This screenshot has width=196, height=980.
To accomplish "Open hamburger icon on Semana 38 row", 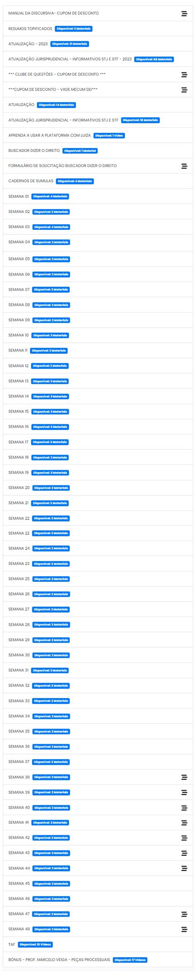I will point(184,777).
